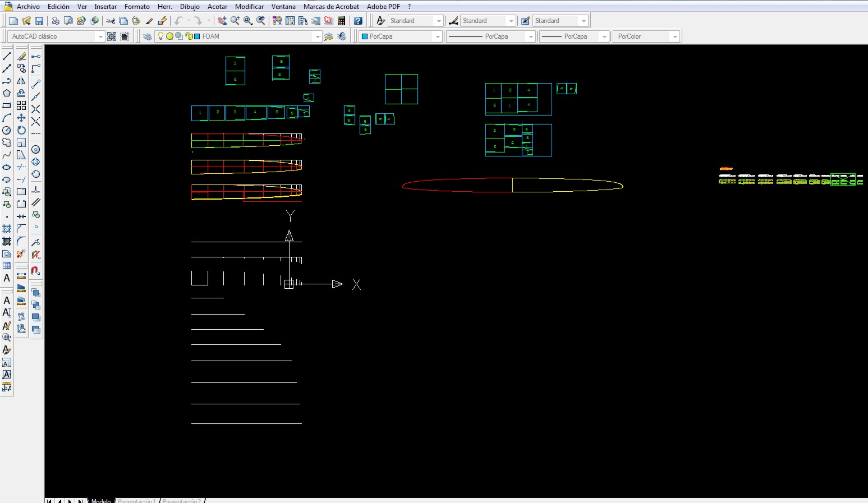Toggle FOAM layer on/off lightbulb
The width and height of the screenshot is (868, 503).
(x=160, y=36)
